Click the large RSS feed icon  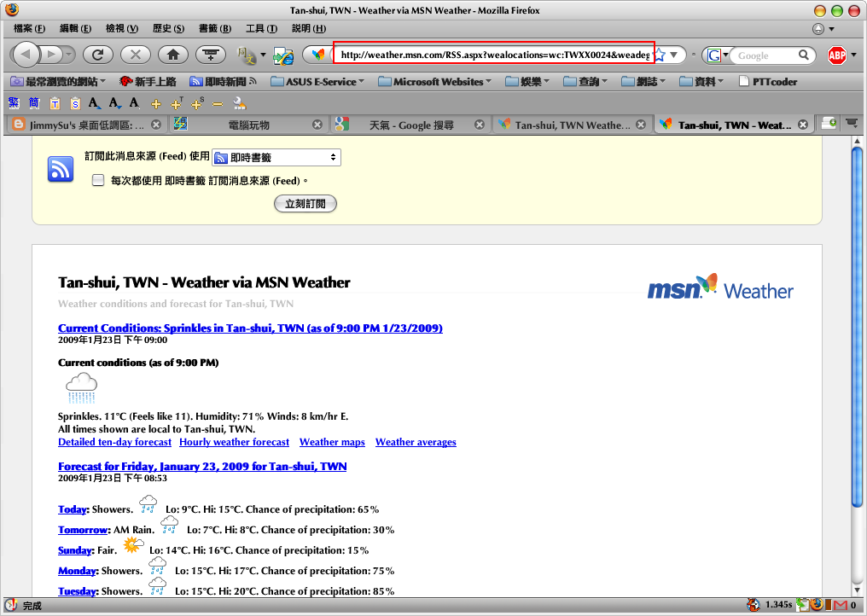click(x=61, y=169)
